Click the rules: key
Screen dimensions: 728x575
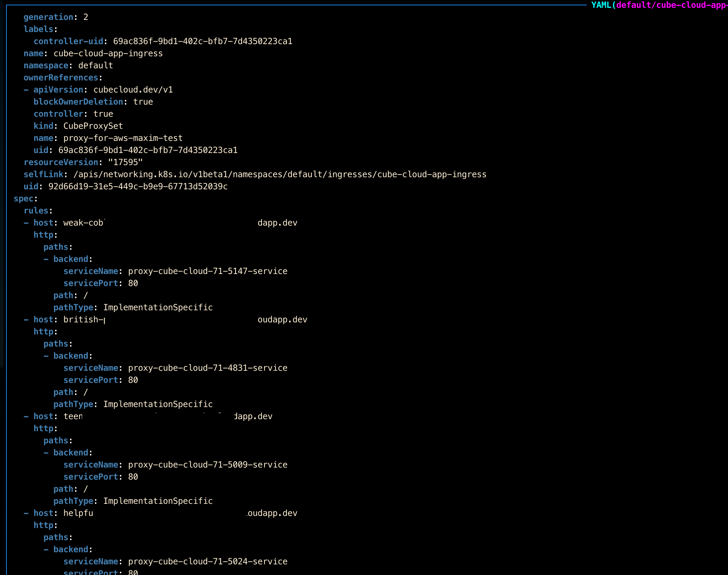click(38, 211)
